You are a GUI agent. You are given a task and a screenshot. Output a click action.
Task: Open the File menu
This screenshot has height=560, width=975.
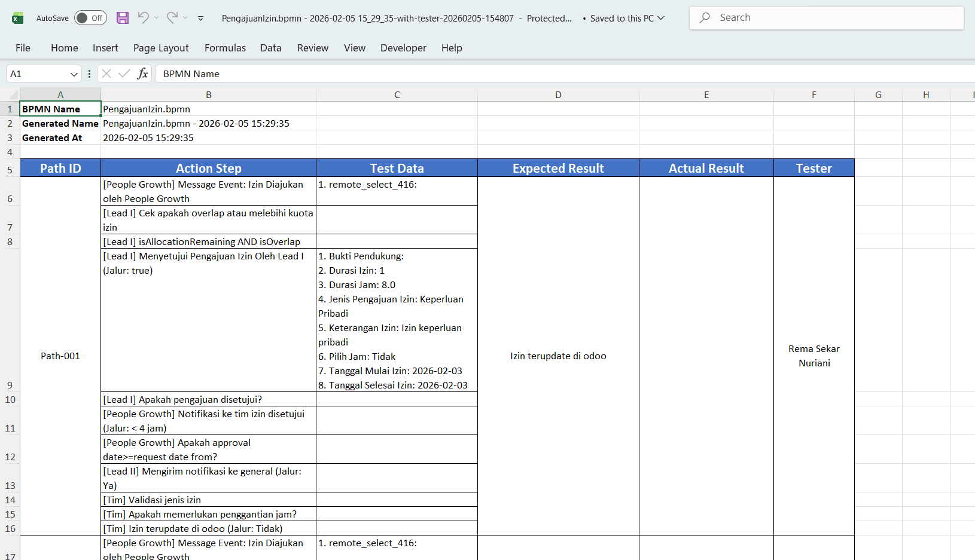pyautogui.click(x=23, y=48)
